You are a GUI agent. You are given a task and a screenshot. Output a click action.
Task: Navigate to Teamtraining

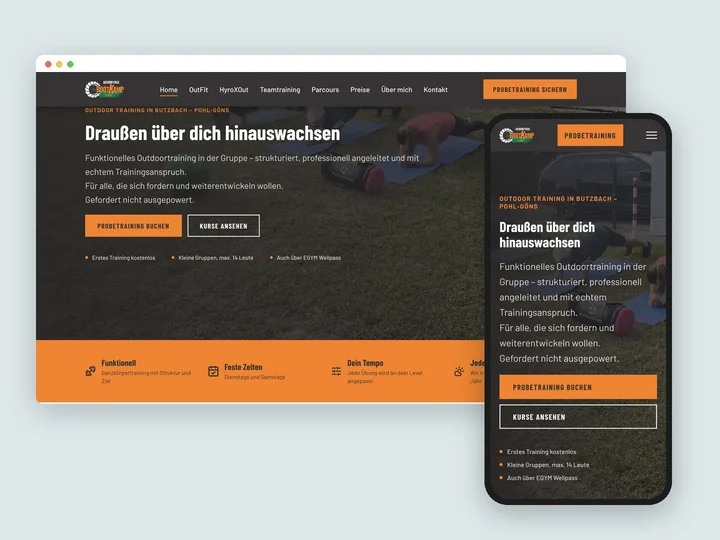tap(280, 90)
